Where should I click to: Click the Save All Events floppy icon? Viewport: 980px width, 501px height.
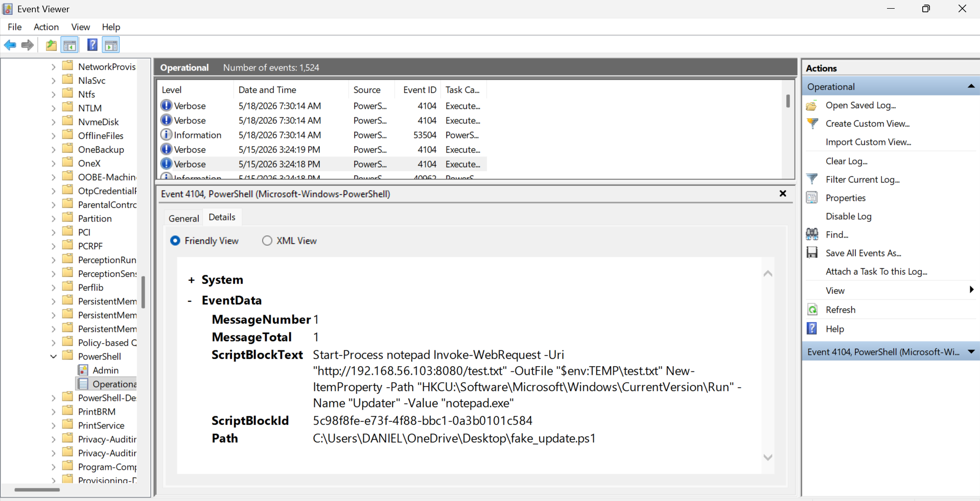(x=812, y=253)
